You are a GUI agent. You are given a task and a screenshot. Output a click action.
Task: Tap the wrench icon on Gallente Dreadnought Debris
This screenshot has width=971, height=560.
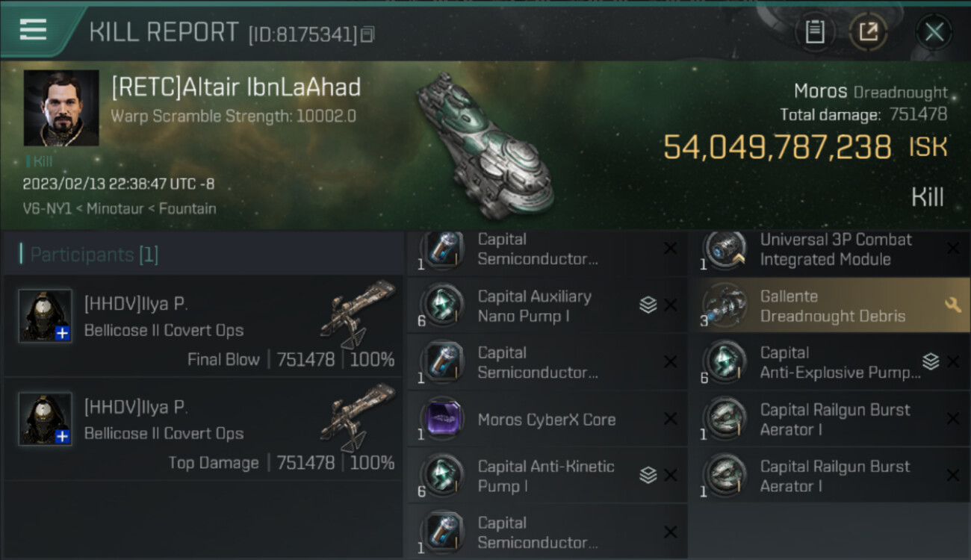pyautogui.click(x=952, y=305)
